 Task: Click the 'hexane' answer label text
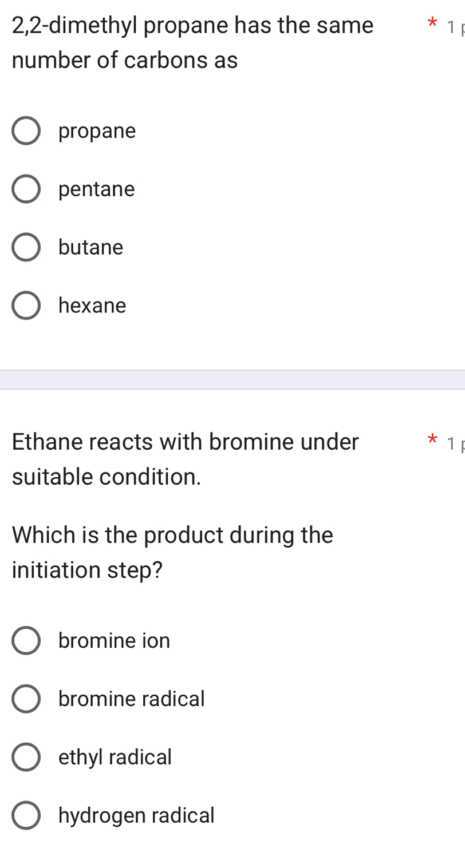click(x=92, y=306)
